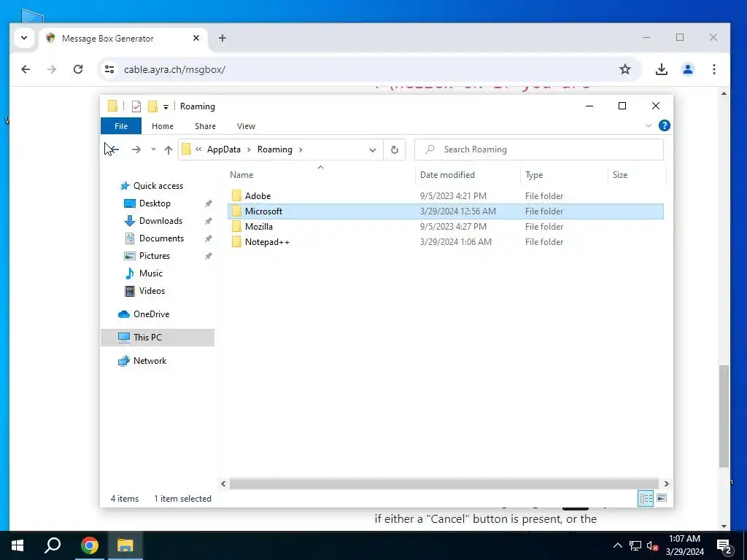The width and height of the screenshot is (747, 560).
Task: Open File Explorer help icon
Action: click(664, 125)
